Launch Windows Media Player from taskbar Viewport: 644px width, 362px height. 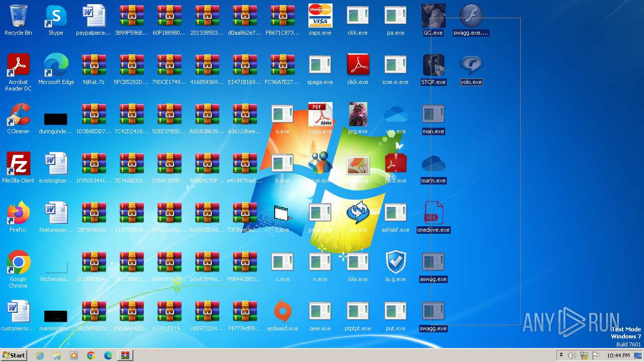[x=74, y=355]
